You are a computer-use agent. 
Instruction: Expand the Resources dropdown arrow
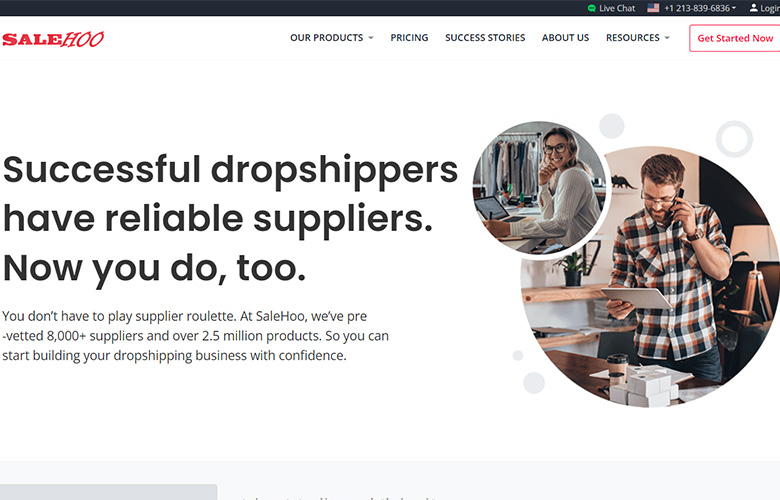(667, 38)
